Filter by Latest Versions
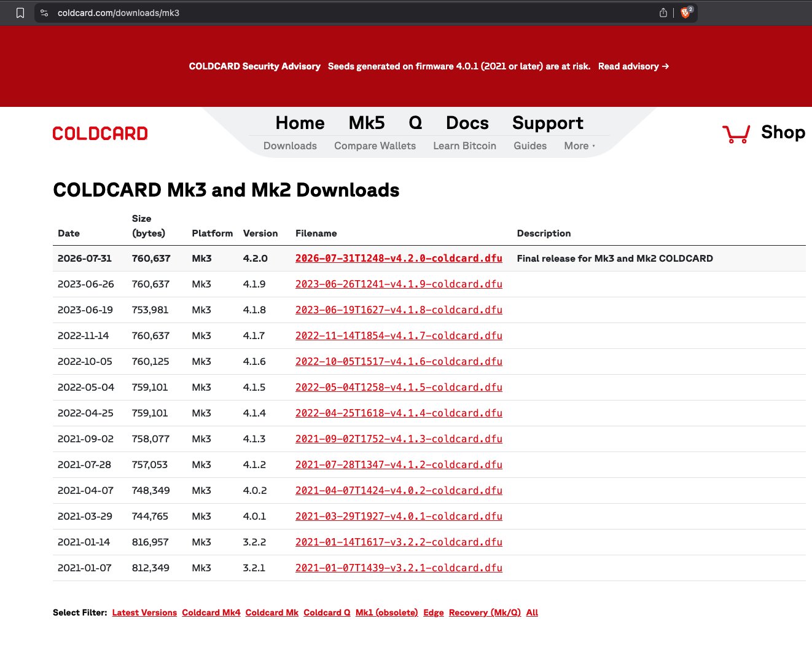 click(144, 612)
